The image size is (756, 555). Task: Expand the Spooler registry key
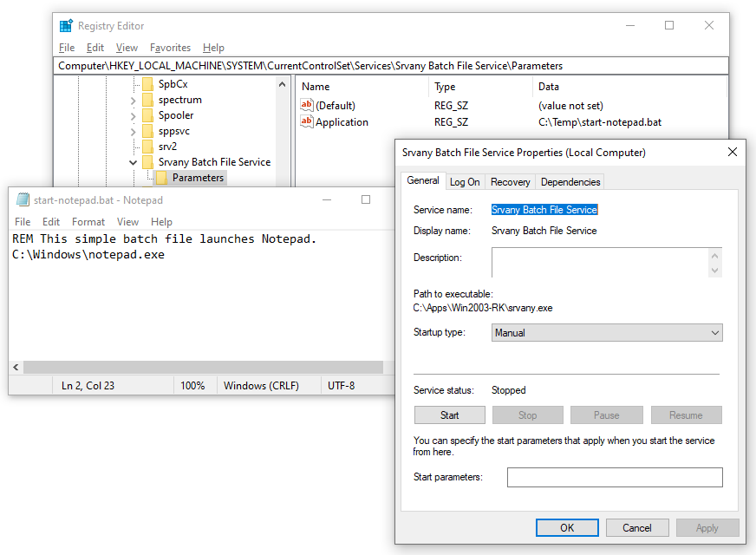click(133, 116)
